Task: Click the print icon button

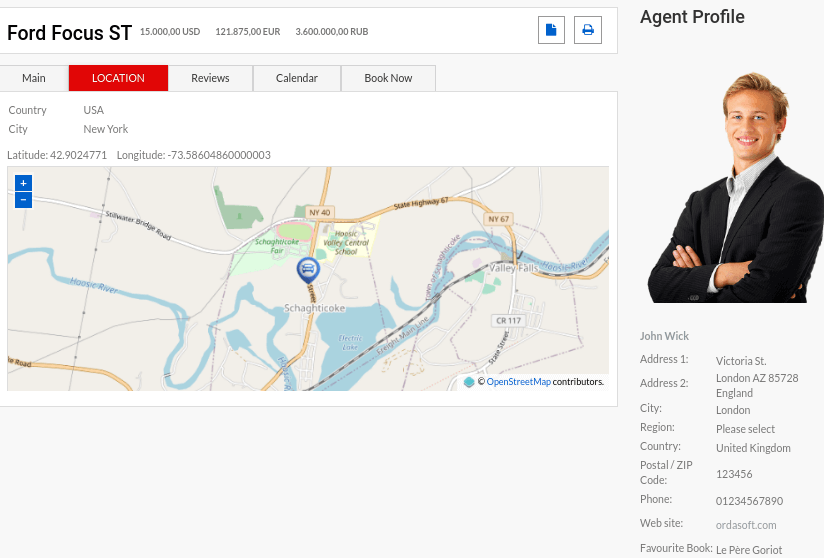Action: 588,30
